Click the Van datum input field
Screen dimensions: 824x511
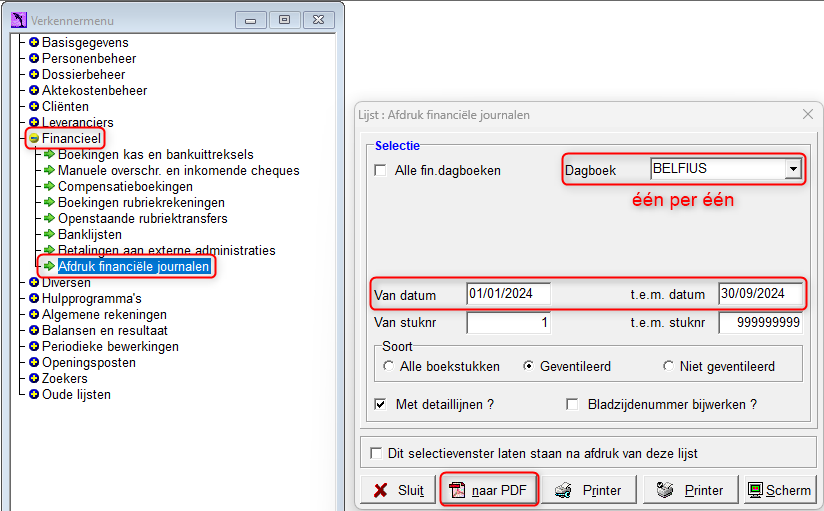tap(508, 293)
